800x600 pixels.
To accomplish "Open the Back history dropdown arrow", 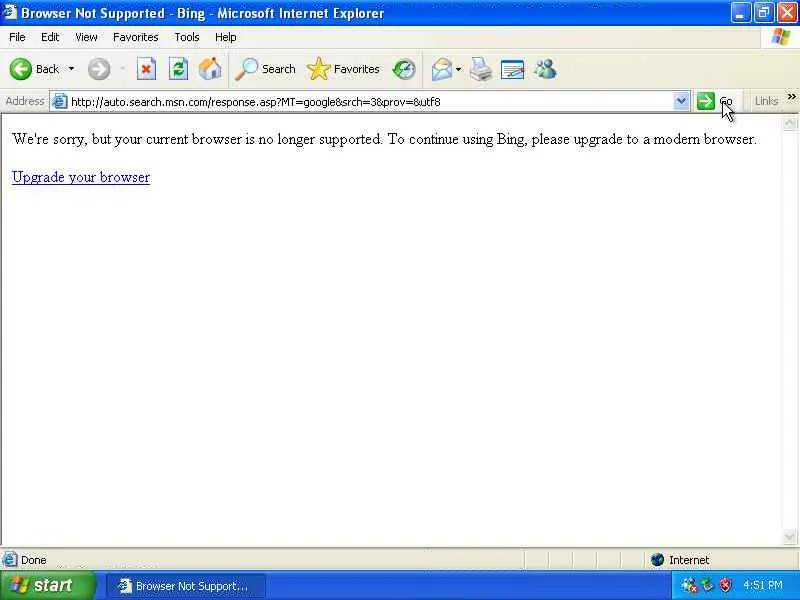I will tap(71, 69).
